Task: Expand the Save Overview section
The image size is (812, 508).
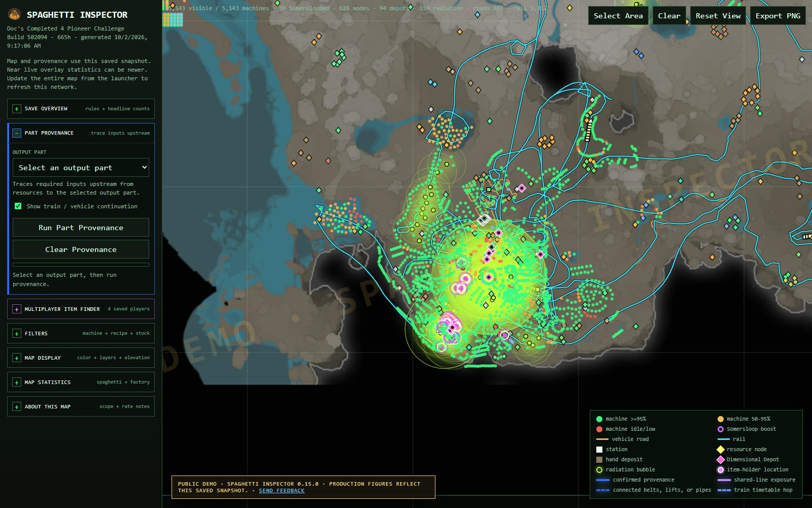Action: 81,109
